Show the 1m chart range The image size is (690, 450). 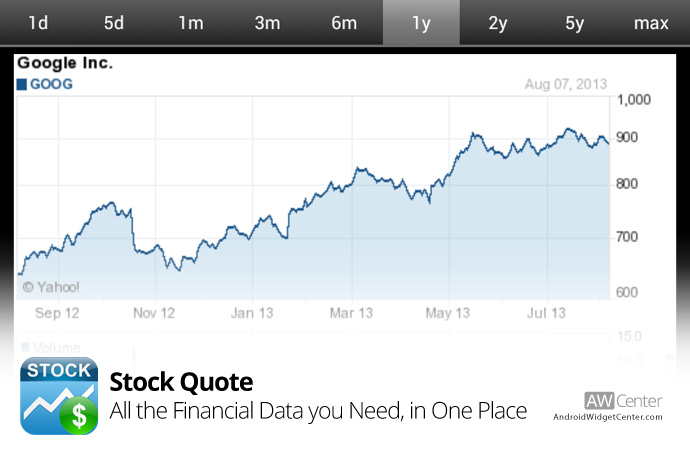point(191,23)
